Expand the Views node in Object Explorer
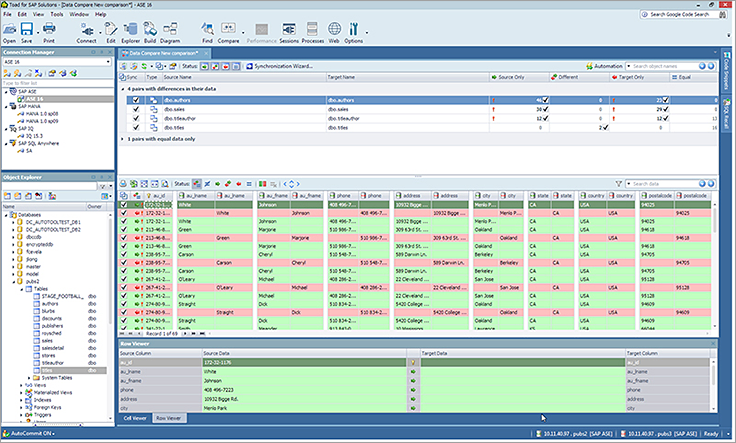Viewport: 736px width, 443px height. (x=21, y=385)
